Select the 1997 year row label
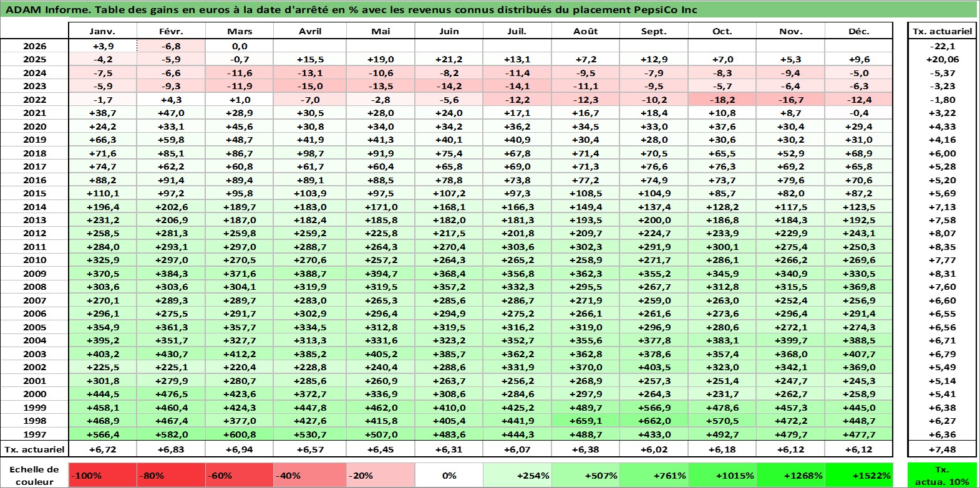 (34, 434)
